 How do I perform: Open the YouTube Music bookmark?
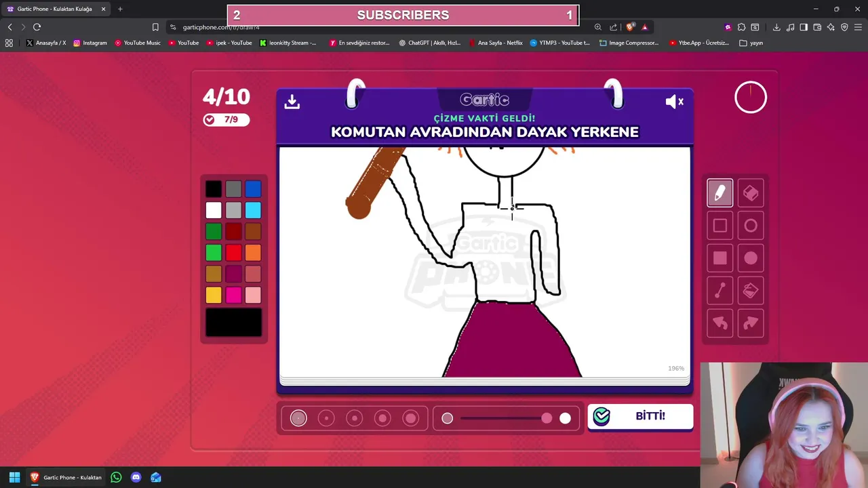[138, 43]
